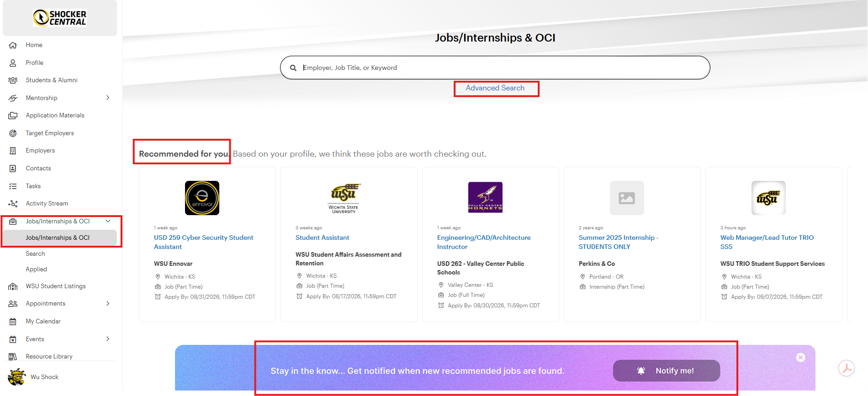Click WSU TRIO Student Support Services text
The image size is (868, 396).
(773, 264)
